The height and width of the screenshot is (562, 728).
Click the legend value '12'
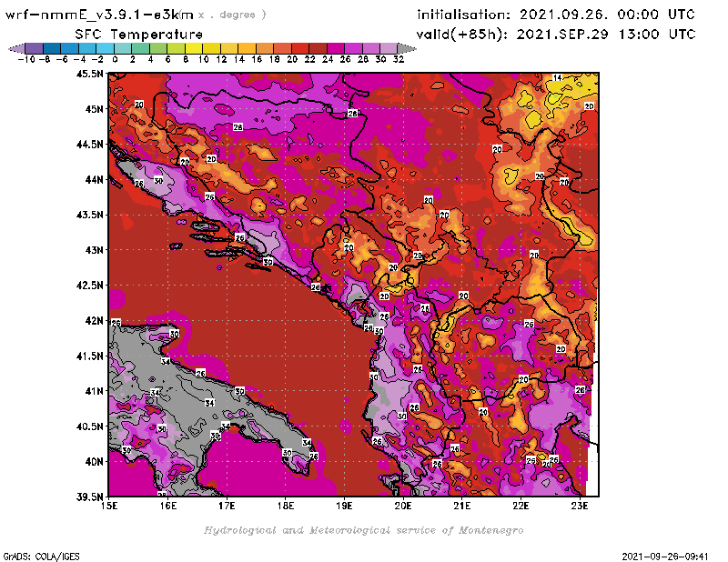pos(221,59)
